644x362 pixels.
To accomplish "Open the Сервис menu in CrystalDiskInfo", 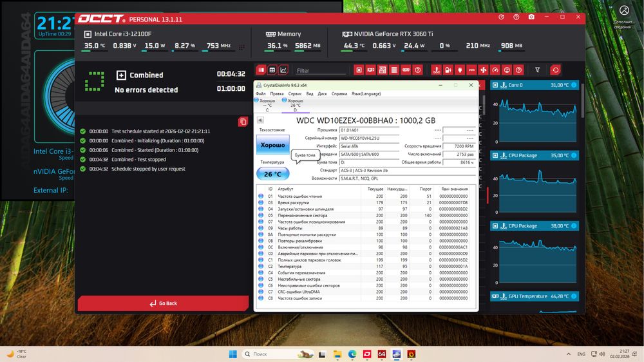I will click(295, 93).
